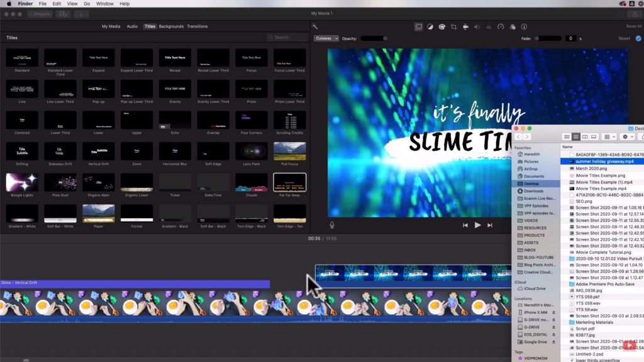
Task: Open the color balance tool
Action: [x=430, y=26]
